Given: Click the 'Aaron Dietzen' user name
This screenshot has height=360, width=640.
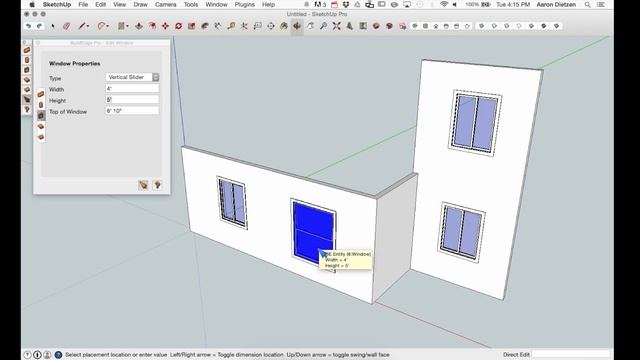Looking at the screenshot, I should 556,4.
